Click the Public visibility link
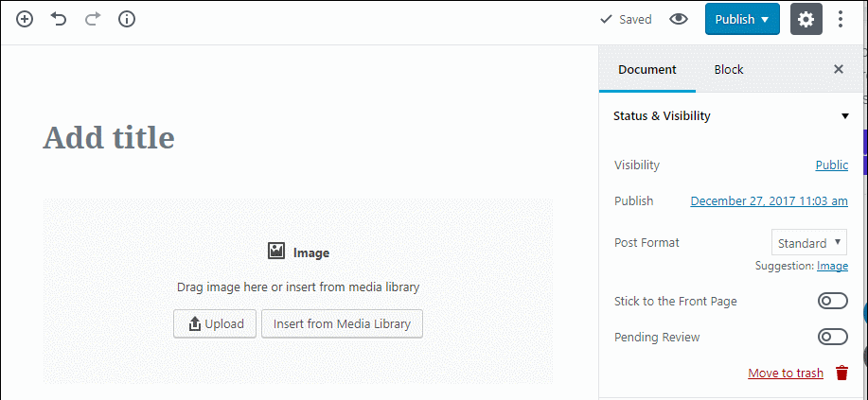Viewport: 868px width, 400px height. tap(831, 165)
